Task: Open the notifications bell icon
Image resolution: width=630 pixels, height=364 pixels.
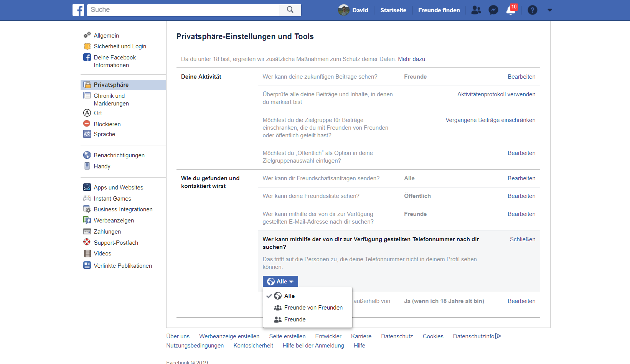Action: [511, 10]
